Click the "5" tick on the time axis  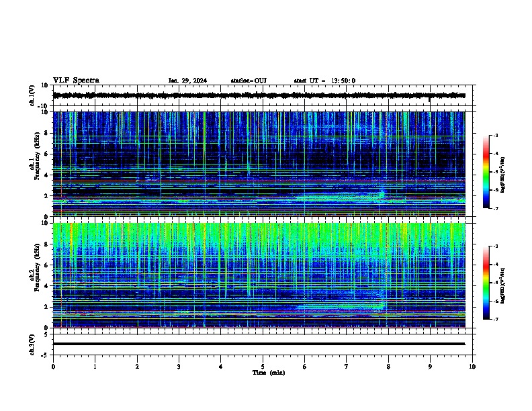tap(263, 367)
